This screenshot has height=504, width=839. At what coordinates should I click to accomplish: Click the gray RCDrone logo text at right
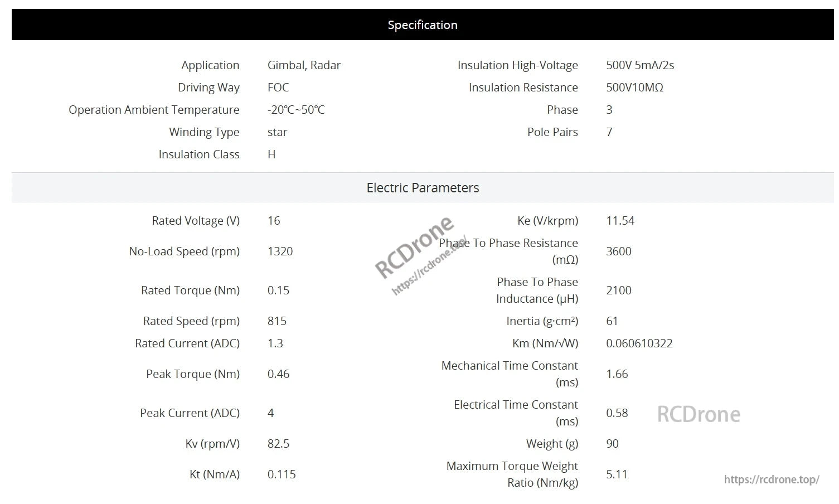[699, 414]
